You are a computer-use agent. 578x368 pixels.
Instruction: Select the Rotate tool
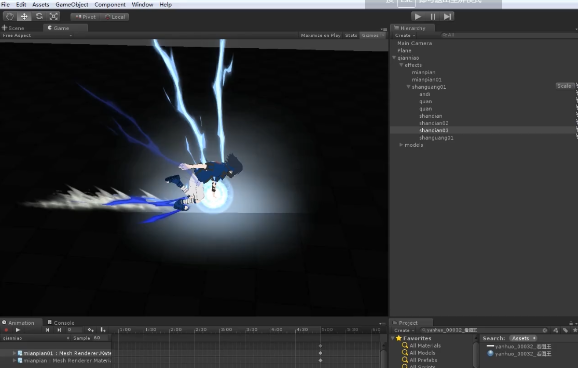click(x=39, y=17)
